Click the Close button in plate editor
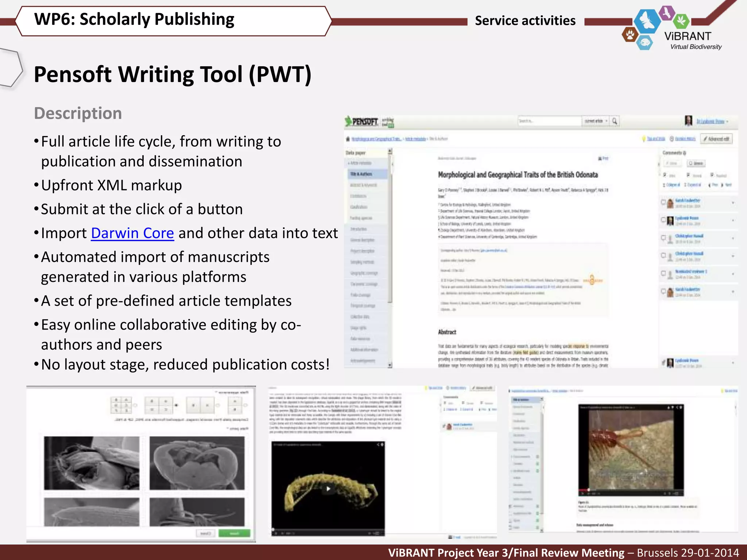This screenshot has height=560, width=747. coord(205,533)
